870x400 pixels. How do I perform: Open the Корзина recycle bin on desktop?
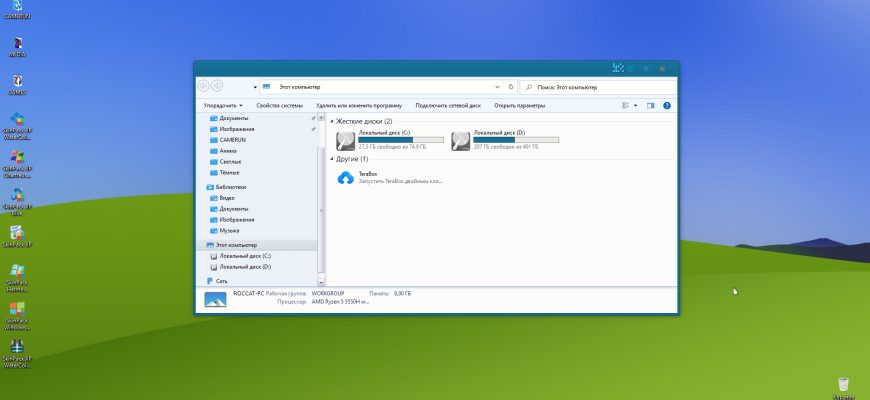843,384
